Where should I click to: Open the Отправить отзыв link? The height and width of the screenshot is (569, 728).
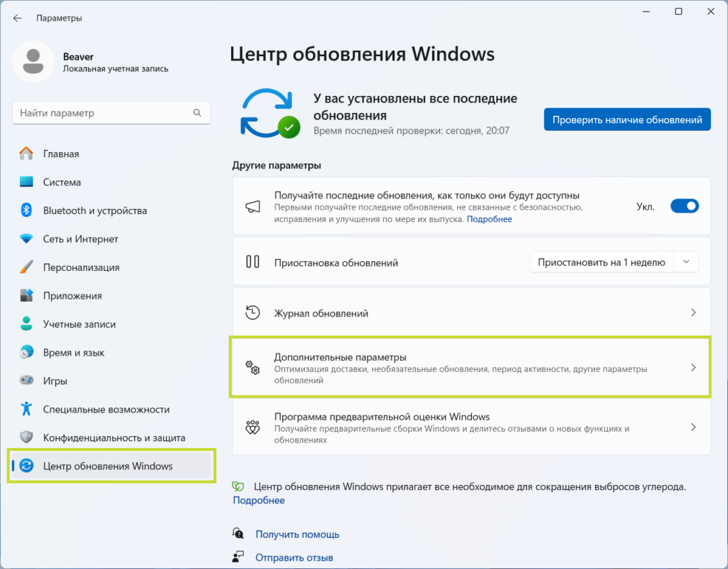point(294,557)
